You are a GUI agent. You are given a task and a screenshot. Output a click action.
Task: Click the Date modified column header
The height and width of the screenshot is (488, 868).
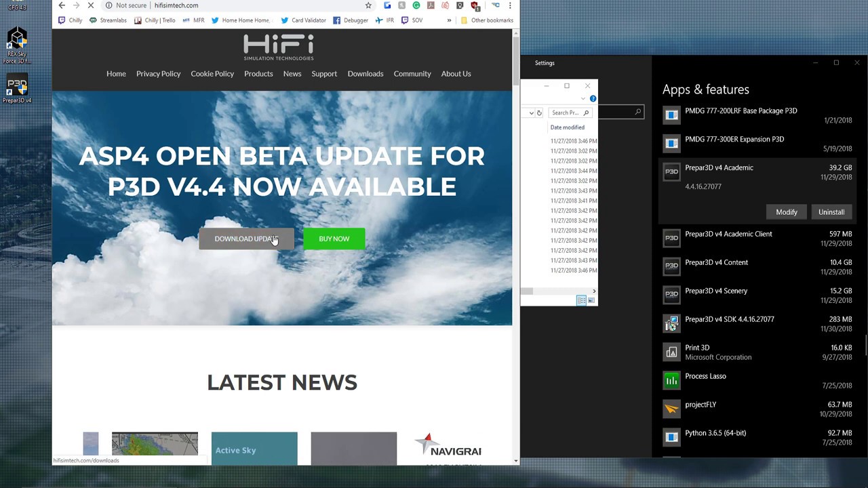pyautogui.click(x=568, y=127)
